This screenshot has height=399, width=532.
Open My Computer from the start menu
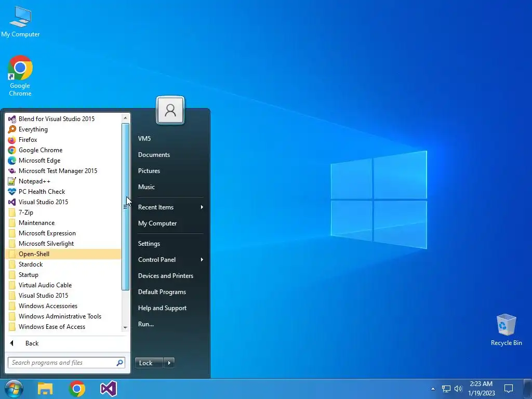click(170, 223)
